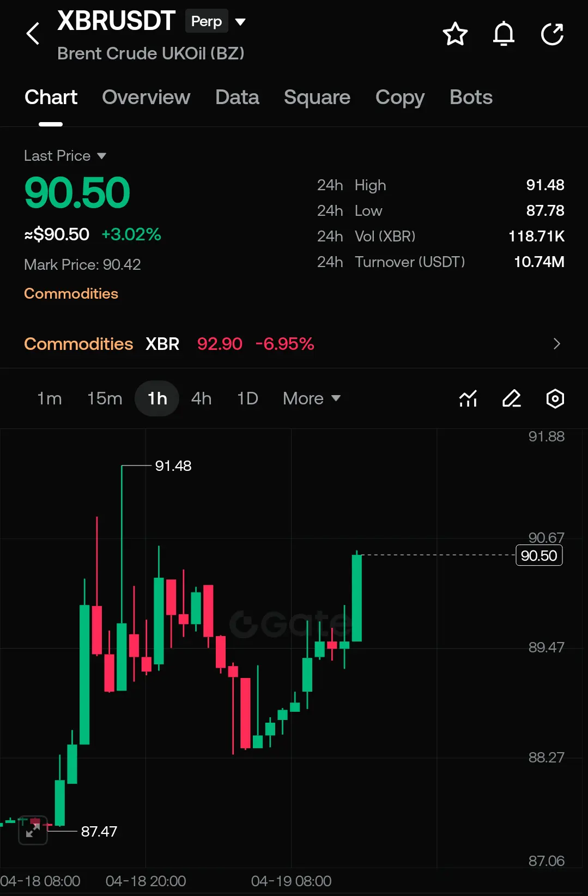
Task: Select the 4h timeframe
Action: [x=201, y=398]
